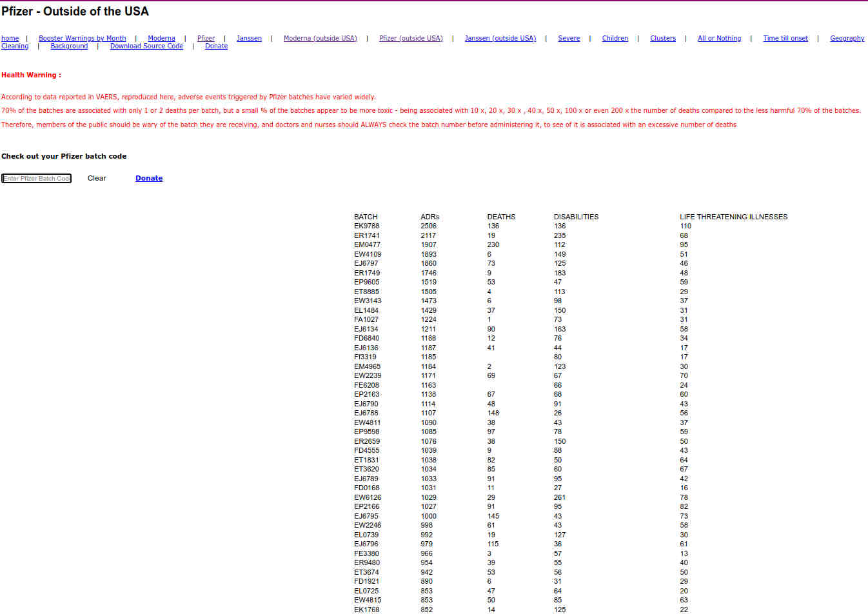Viewport: 868px width, 616px height.
Task: Open the Children link
Action: pyautogui.click(x=615, y=39)
